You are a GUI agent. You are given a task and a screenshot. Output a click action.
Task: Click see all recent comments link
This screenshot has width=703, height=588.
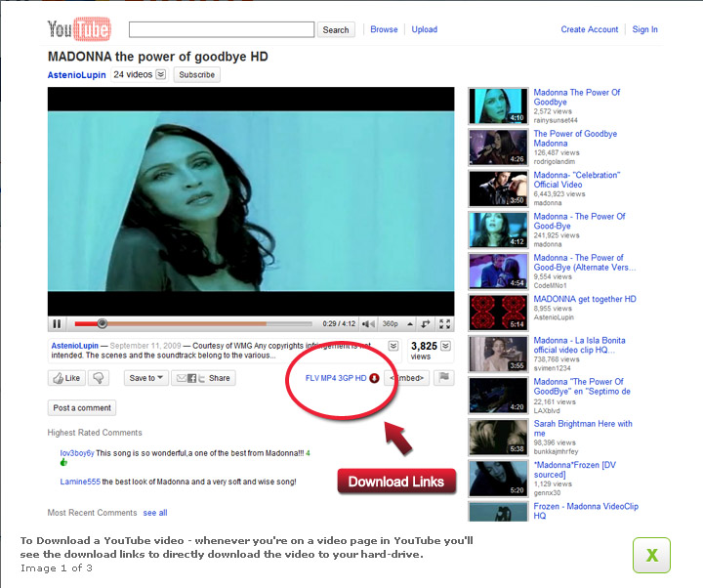point(155,513)
